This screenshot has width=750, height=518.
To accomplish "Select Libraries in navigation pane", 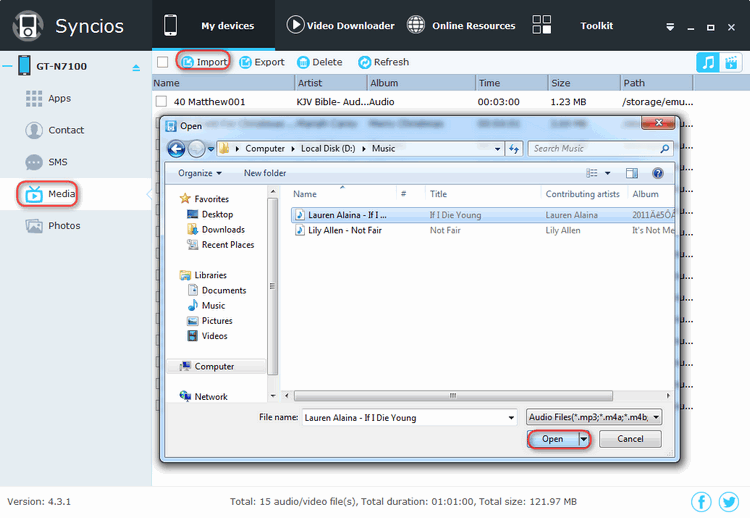I will tap(203, 275).
